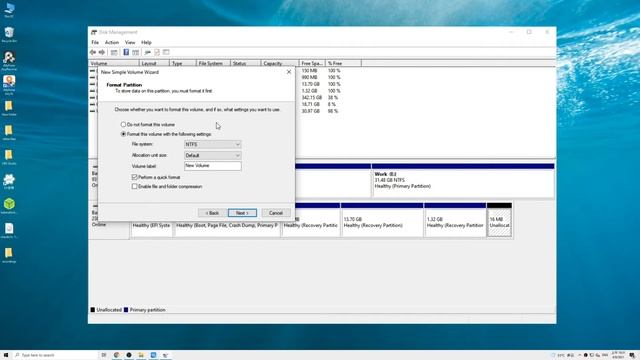This screenshot has width=640, height=360.
Task: Select the 13.70 GB Recovery Partition block
Action: pos(382,220)
